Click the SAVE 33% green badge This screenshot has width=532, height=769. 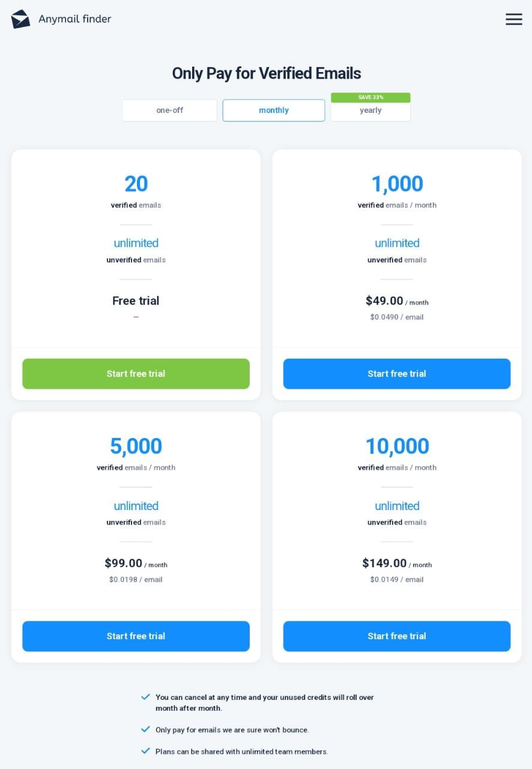point(370,97)
